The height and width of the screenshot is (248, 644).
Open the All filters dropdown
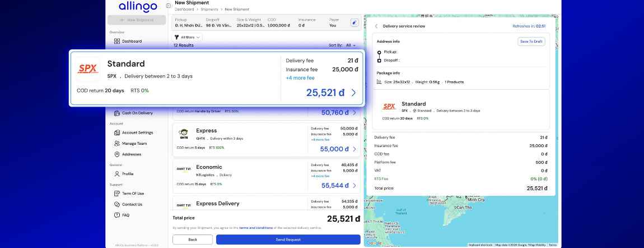187,38
